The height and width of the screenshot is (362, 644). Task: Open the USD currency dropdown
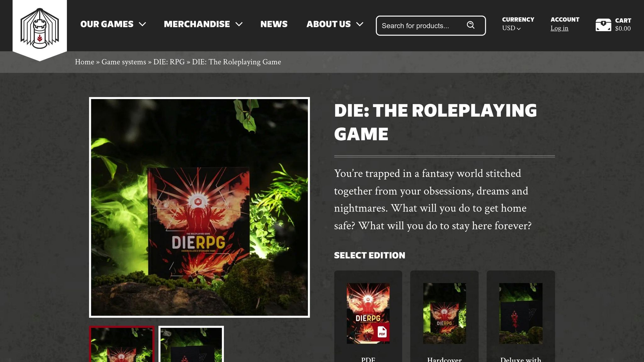[511, 28]
